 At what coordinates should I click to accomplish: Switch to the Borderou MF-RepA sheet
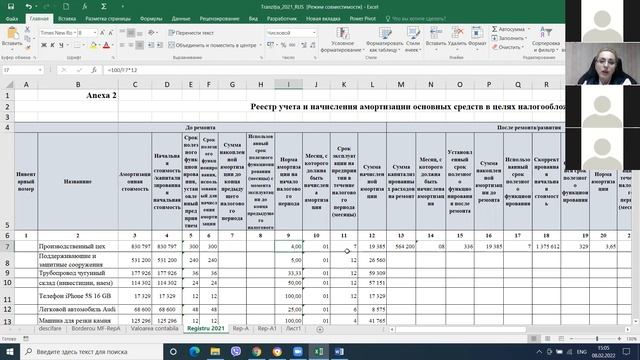[x=96, y=329]
